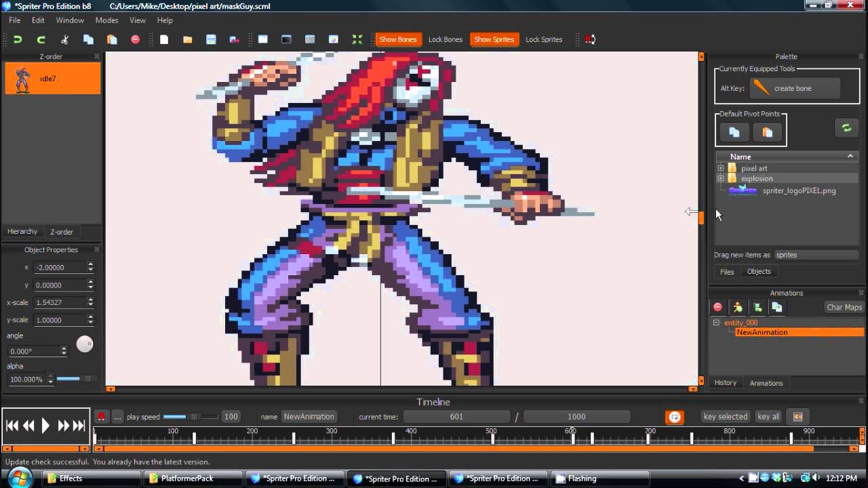Image resolution: width=868 pixels, height=488 pixels.
Task: Open the animation name NewAnimation field
Action: coord(309,417)
